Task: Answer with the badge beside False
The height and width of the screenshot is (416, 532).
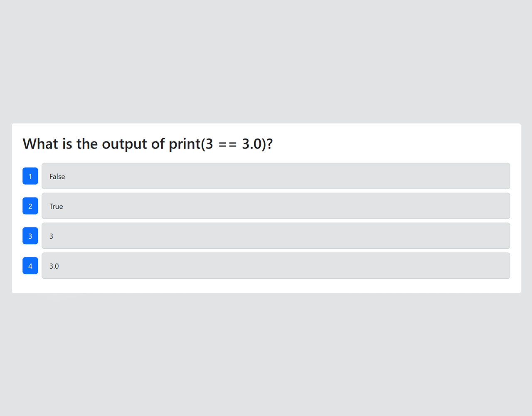Action: (x=30, y=176)
